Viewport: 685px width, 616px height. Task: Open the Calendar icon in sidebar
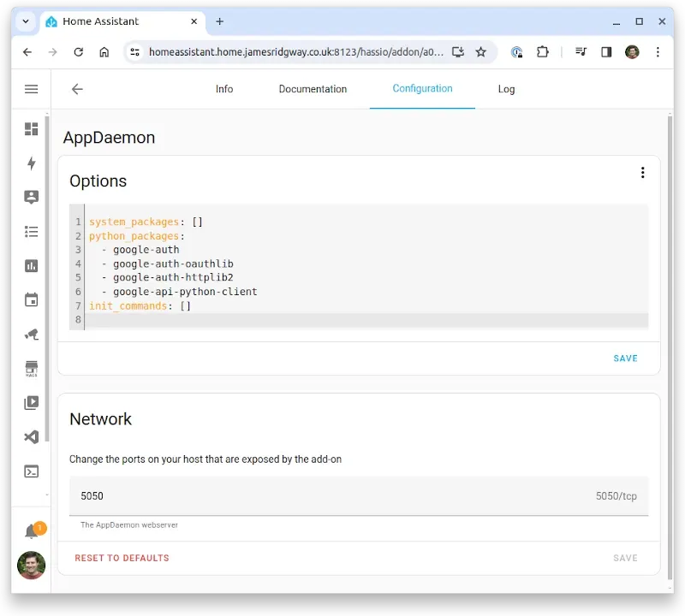(x=31, y=300)
